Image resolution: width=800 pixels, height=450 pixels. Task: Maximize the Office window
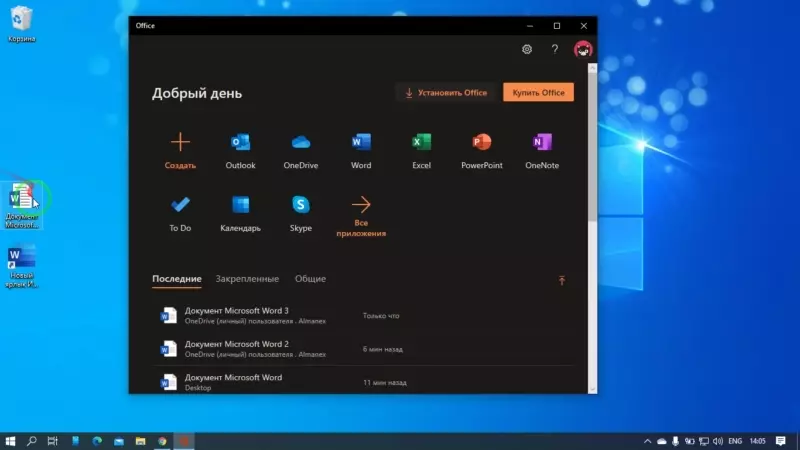click(557, 26)
